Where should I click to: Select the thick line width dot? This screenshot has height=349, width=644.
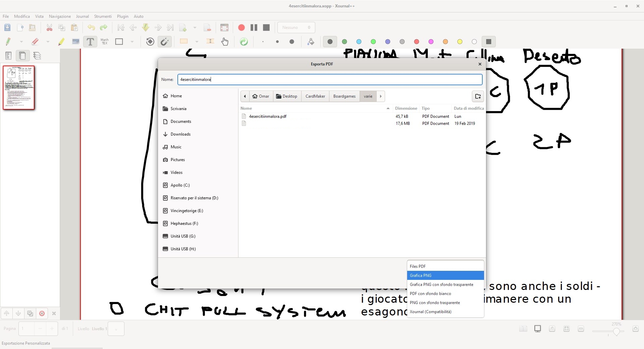point(292,42)
